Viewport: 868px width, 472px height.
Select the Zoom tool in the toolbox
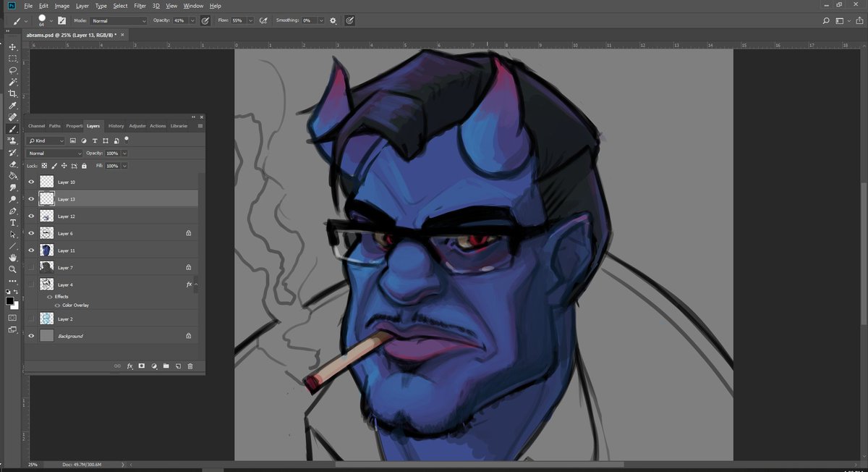click(x=12, y=269)
